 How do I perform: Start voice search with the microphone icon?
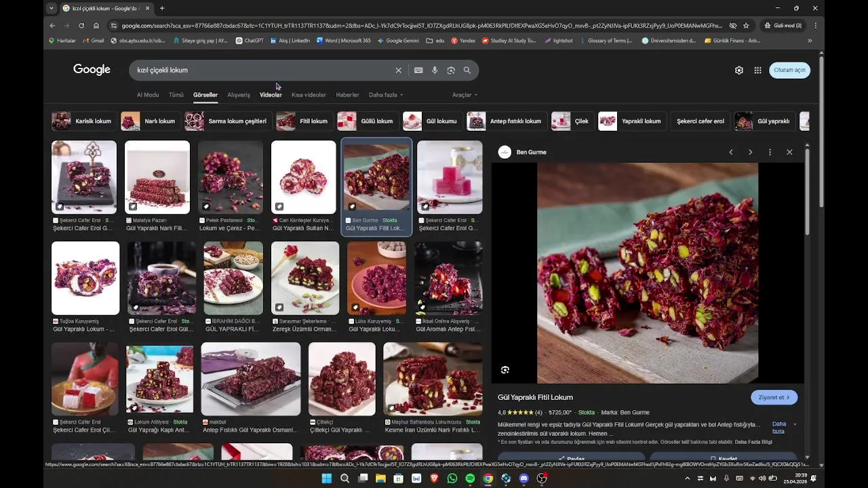[435, 70]
